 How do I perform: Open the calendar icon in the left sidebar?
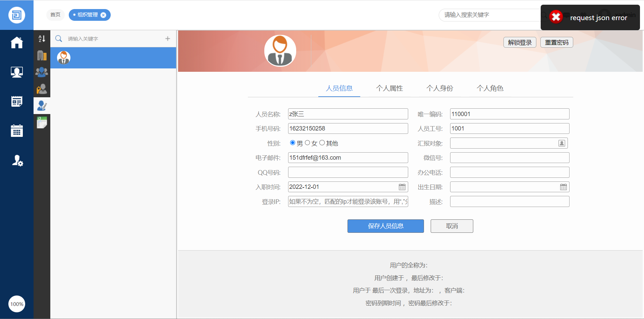[17, 131]
